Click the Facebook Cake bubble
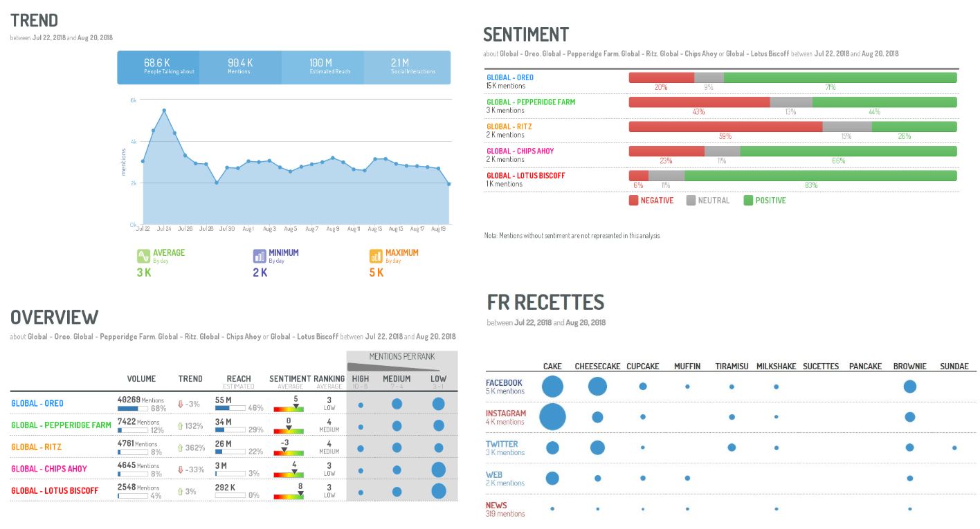Image resolution: width=980 pixels, height=529 pixels. coord(552,387)
